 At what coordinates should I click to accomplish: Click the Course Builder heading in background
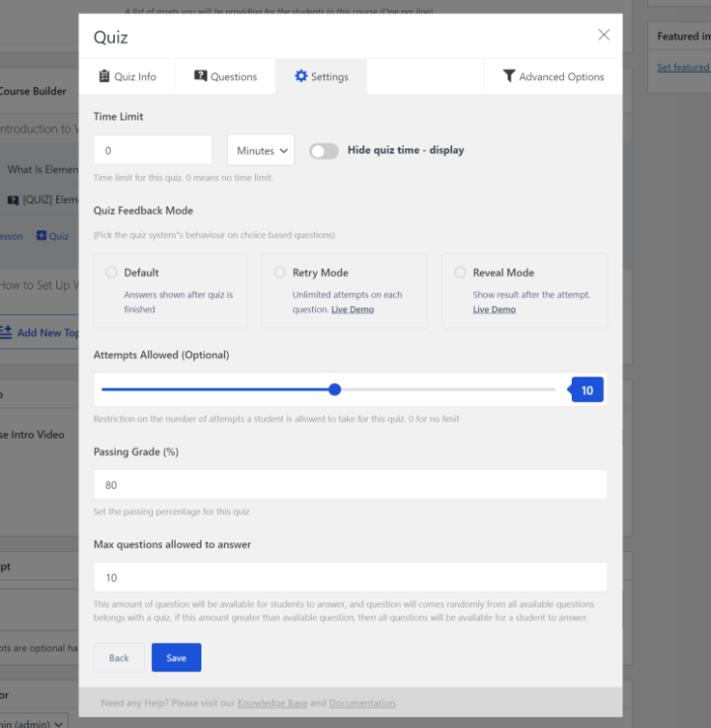(33, 92)
